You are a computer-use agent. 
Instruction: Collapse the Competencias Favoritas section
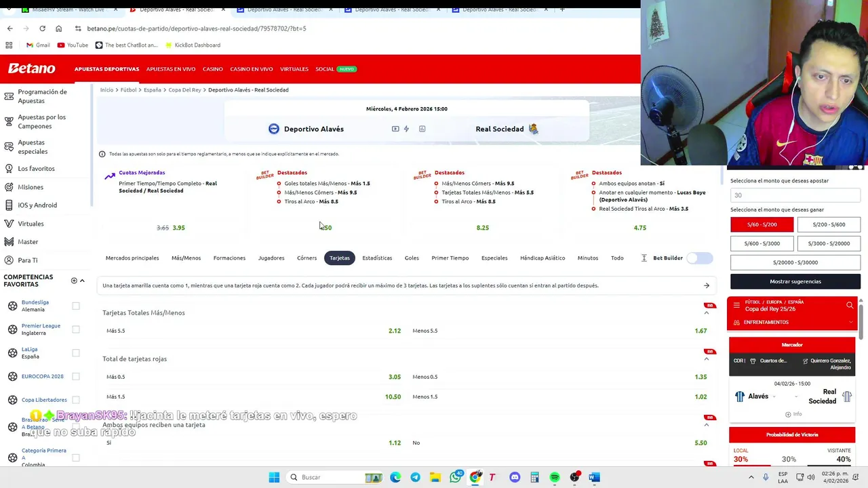tap(82, 281)
